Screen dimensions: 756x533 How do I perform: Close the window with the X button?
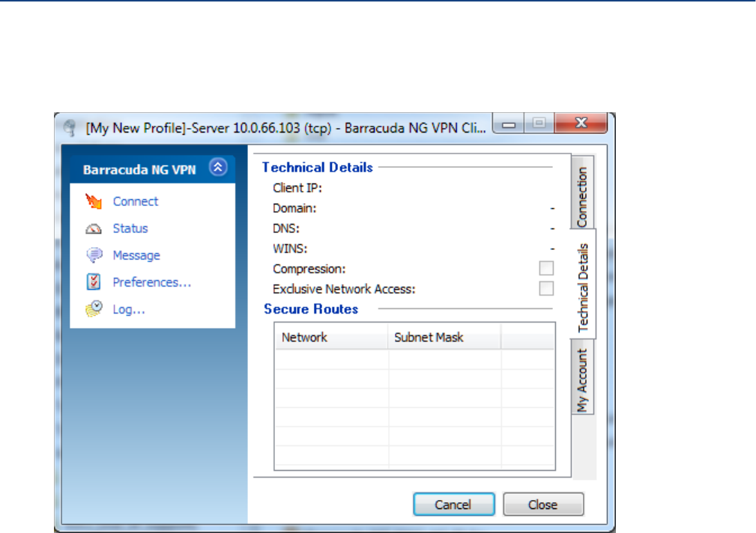[x=581, y=124]
